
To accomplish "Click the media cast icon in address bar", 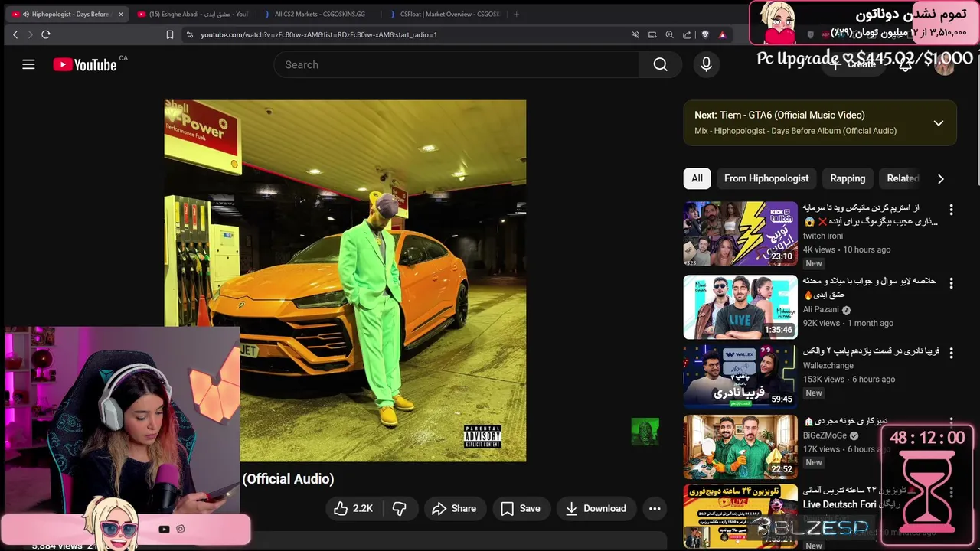I will coord(652,34).
